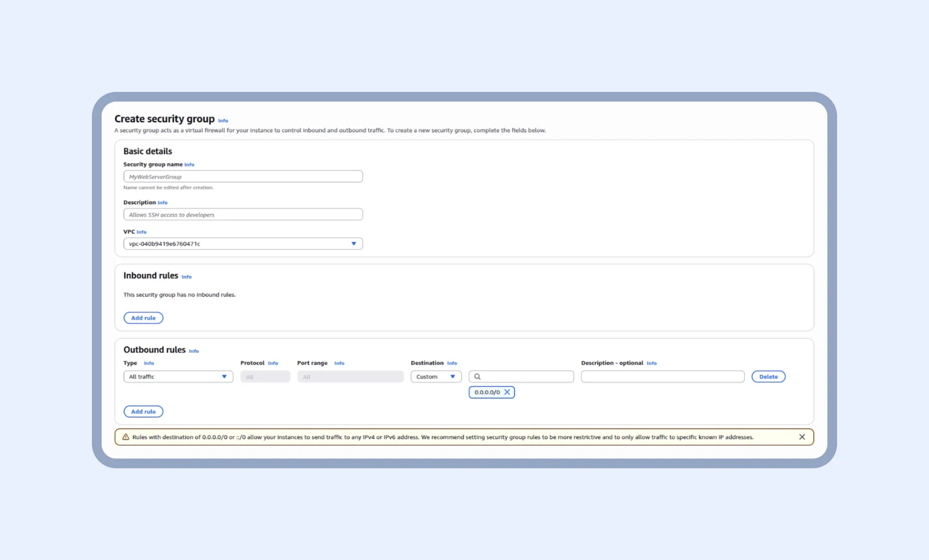The height and width of the screenshot is (560, 929).
Task: Open Info next to Destination
Action: point(452,363)
